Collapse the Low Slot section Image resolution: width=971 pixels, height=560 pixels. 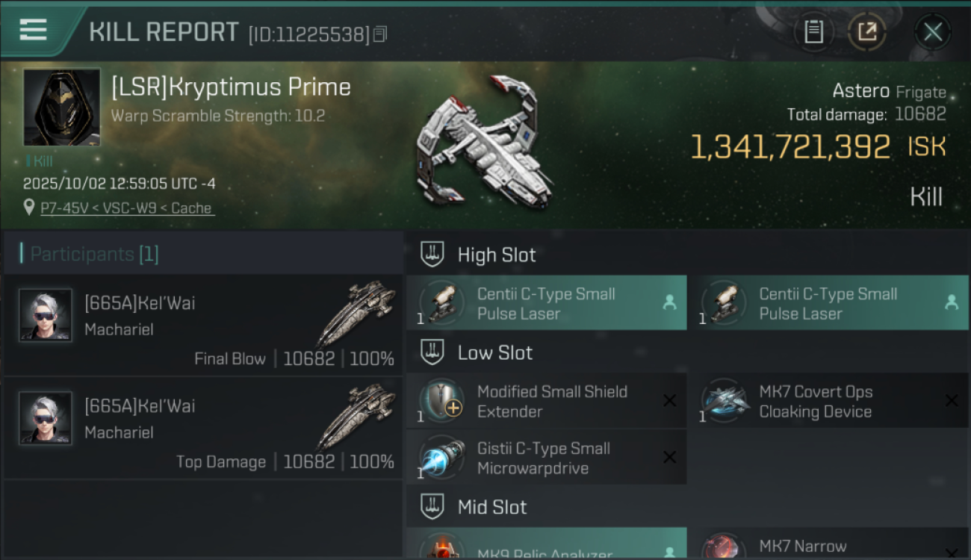pos(432,352)
